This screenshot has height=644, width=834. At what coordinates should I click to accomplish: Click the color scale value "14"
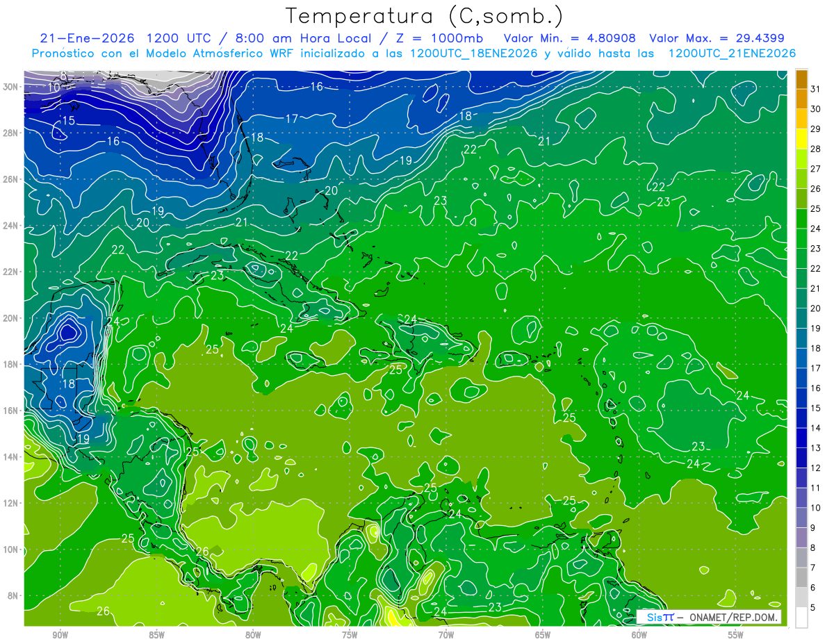click(x=816, y=428)
